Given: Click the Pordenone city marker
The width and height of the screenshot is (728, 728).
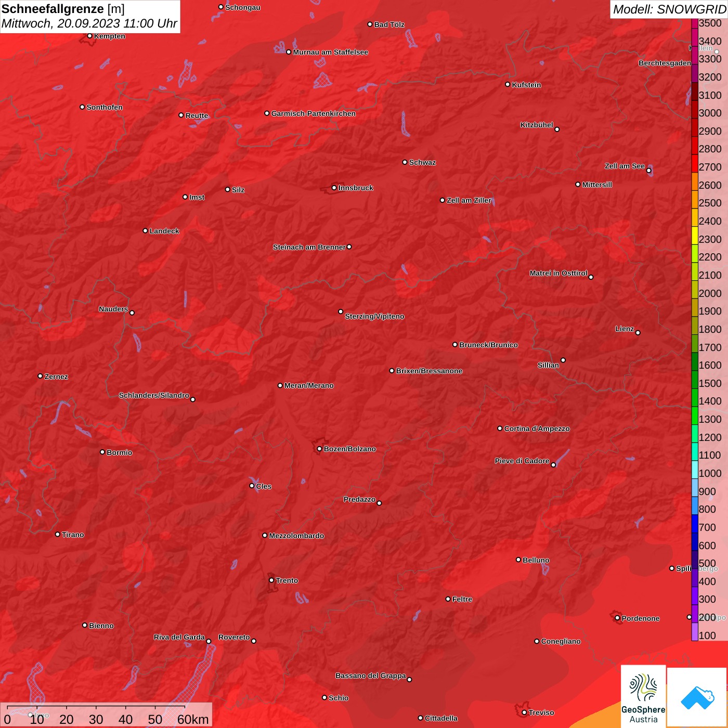Looking at the screenshot, I should pyautogui.click(x=617, y=618).
